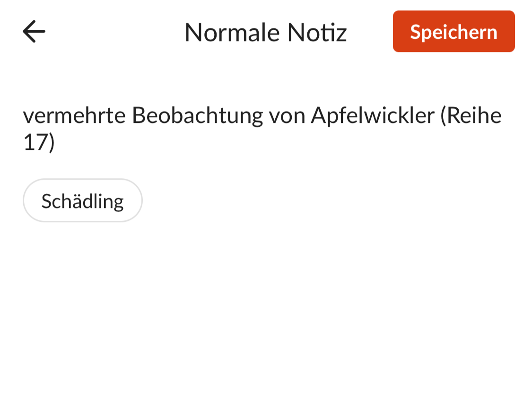Select the word "Beobachtung" in the note
The width and height of the screenshot is (532, 399).
coord(191,115)
